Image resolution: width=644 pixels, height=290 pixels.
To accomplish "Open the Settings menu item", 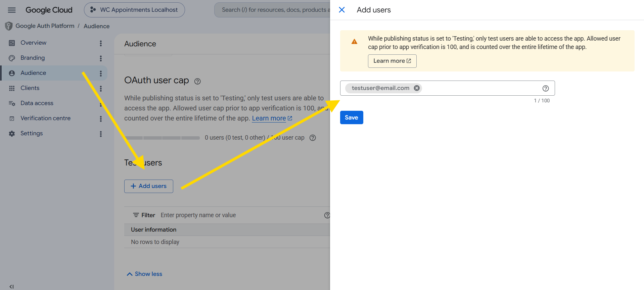I will pyautogui.click(x=32, y=133).
